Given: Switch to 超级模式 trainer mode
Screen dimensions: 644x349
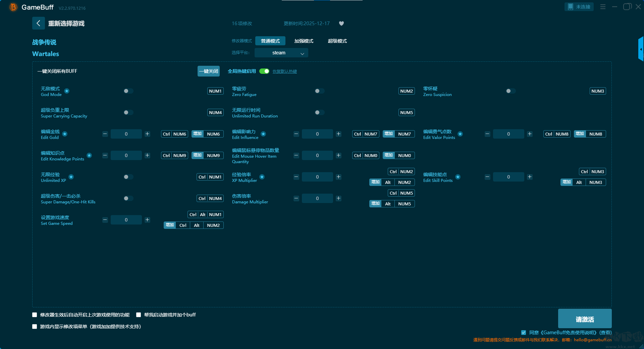Looking at the screenshot, I should click(337, 41).
